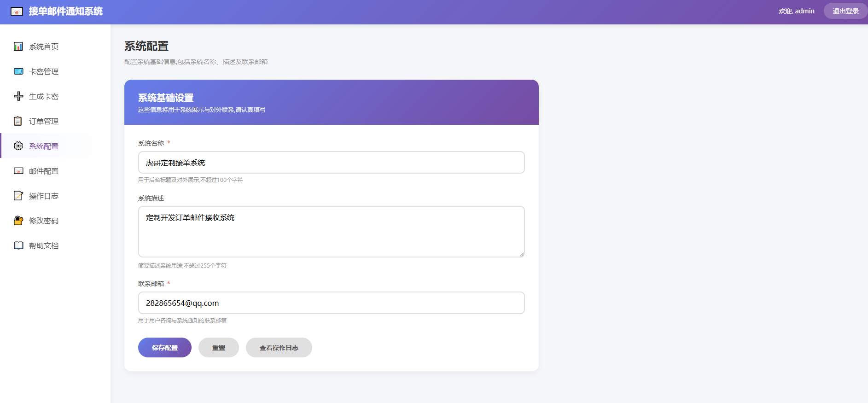
Task: Click the header logo icon beside 接单邮件通知系统
Action: 17,12
